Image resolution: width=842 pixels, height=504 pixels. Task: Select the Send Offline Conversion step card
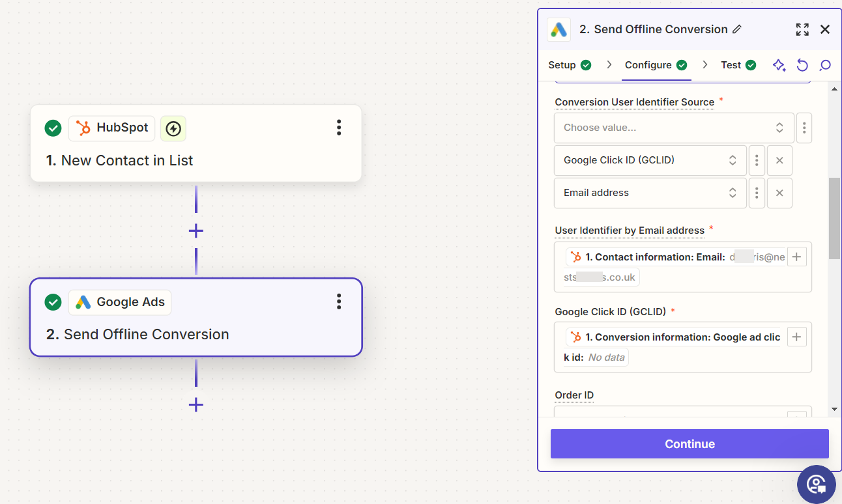196,317
